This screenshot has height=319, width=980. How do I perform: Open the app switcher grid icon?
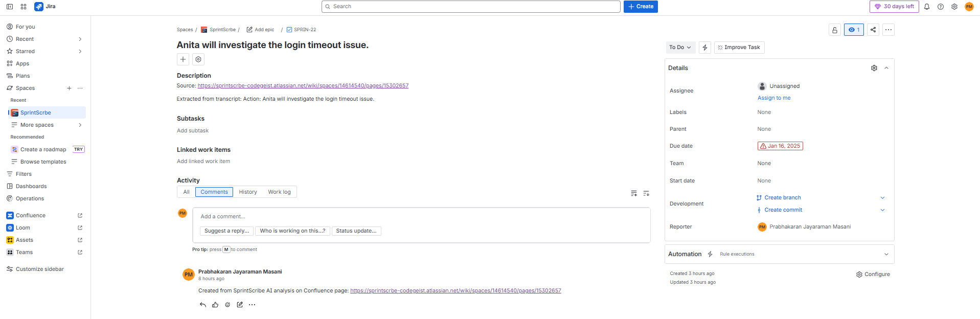[24, 7]
